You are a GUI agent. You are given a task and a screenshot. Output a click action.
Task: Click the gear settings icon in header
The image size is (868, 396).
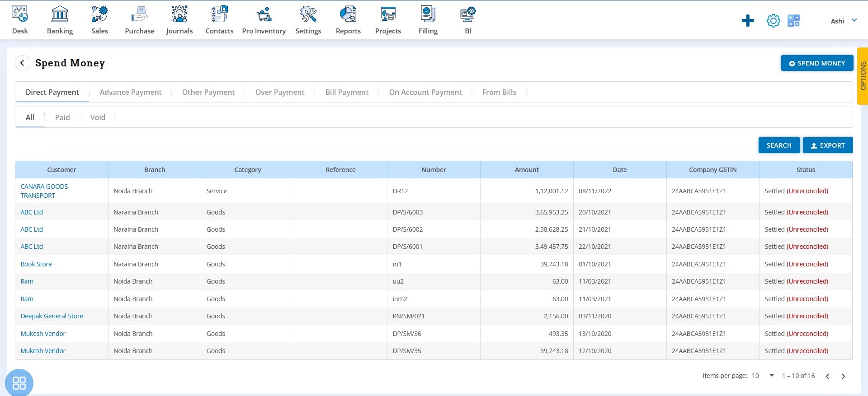[774, 21]
